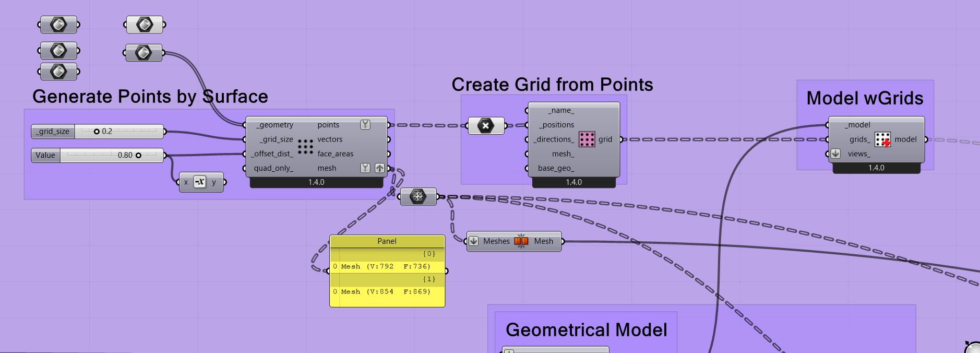980x353 pixels.
Task: Click the quad_only_ input label
Action: click(273, 168)
